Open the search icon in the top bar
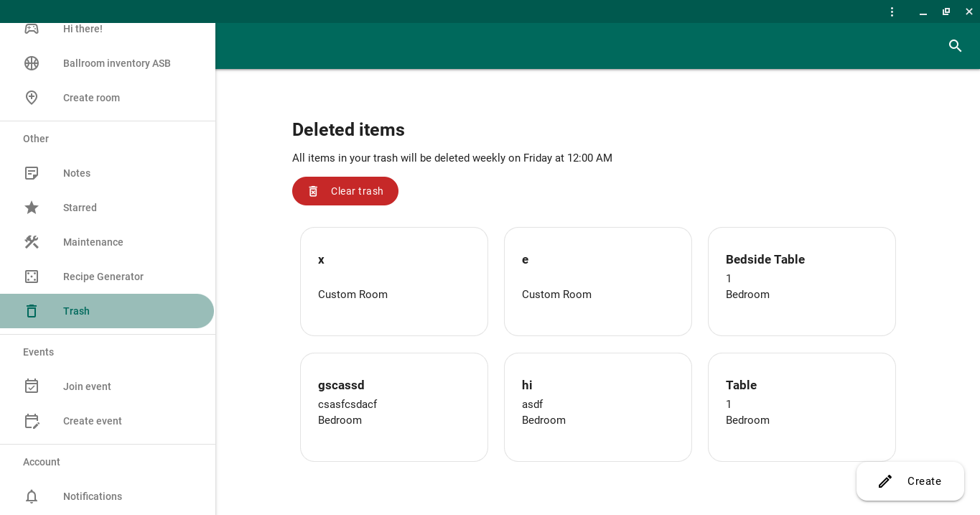The width and height of the screenshot is (980, 515). (955, 45)
